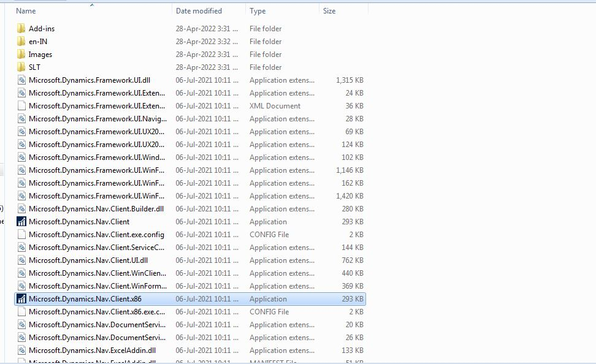Click CONFIG File type of Nav.Client.exe.config row

pyautogui.click(x=269, y=235)
